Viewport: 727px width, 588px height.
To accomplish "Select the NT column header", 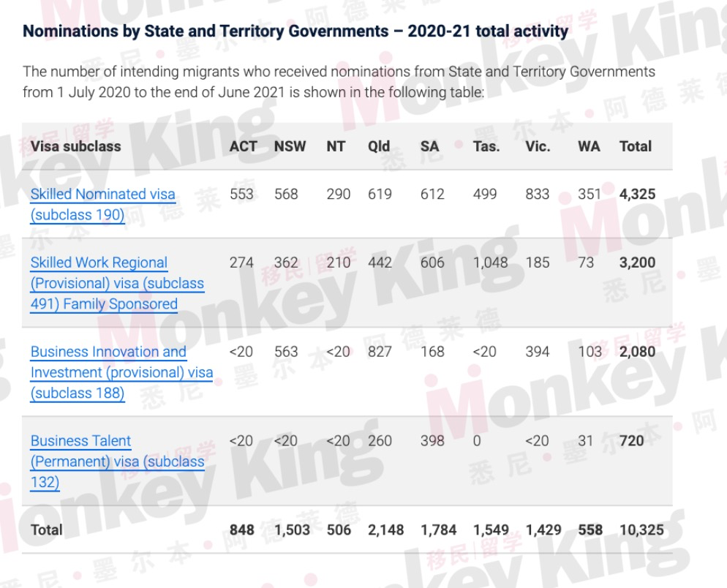I will 336,146.
